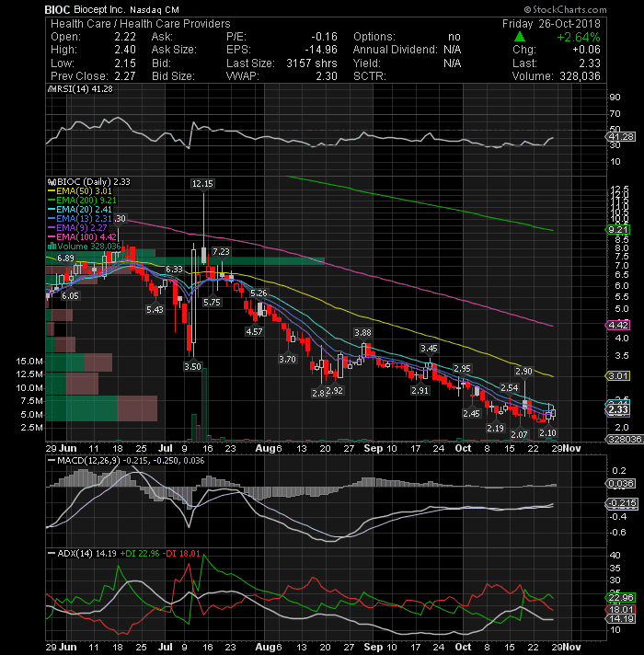Click the Chg value +0.06
This screenshot has width=644, height=655.
pyautogui.click(x=586, y=50)
